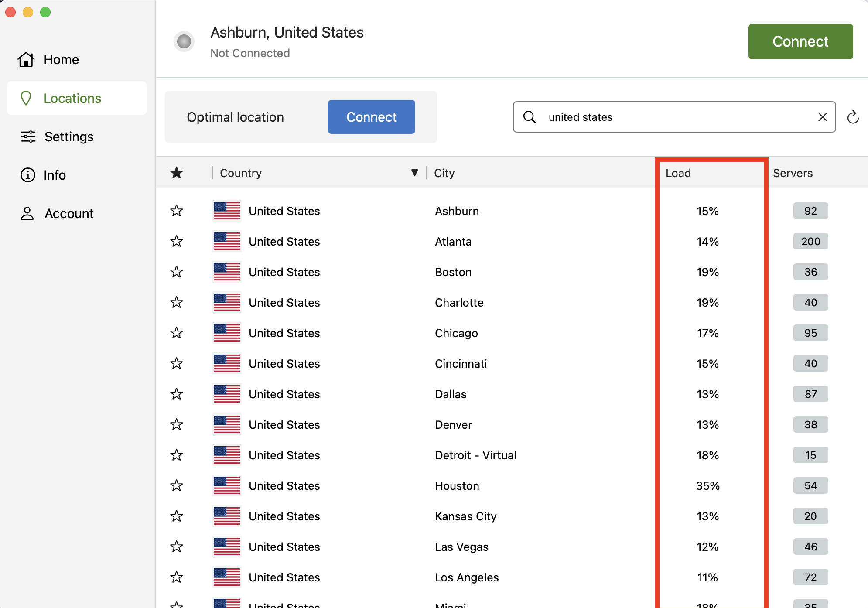
Task: Toggle favorite star for Chicago
Action: point(177,333)
